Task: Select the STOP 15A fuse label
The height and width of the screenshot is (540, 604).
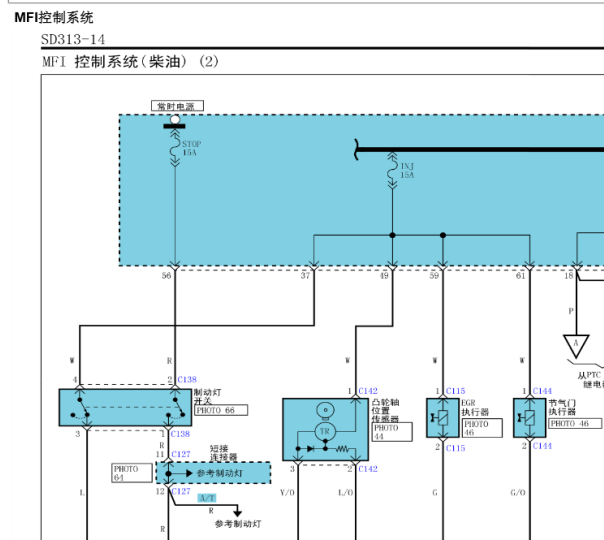Action: coord(191,148)
